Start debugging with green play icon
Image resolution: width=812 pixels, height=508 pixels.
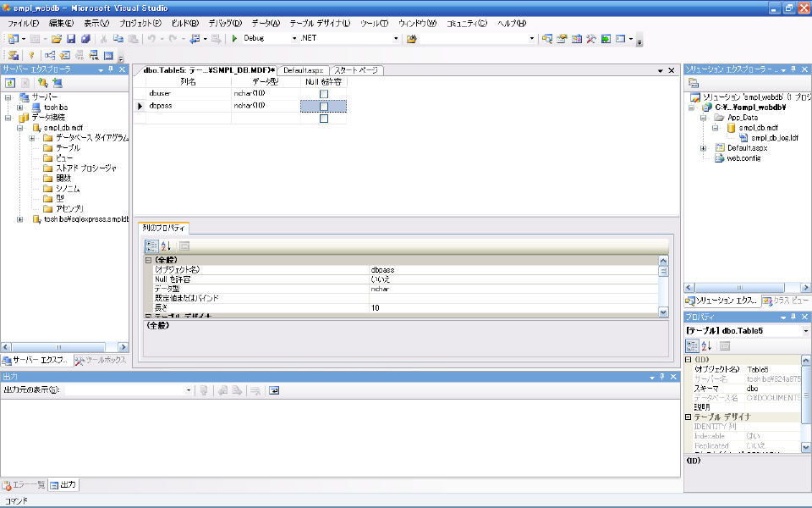pos(234,38)
